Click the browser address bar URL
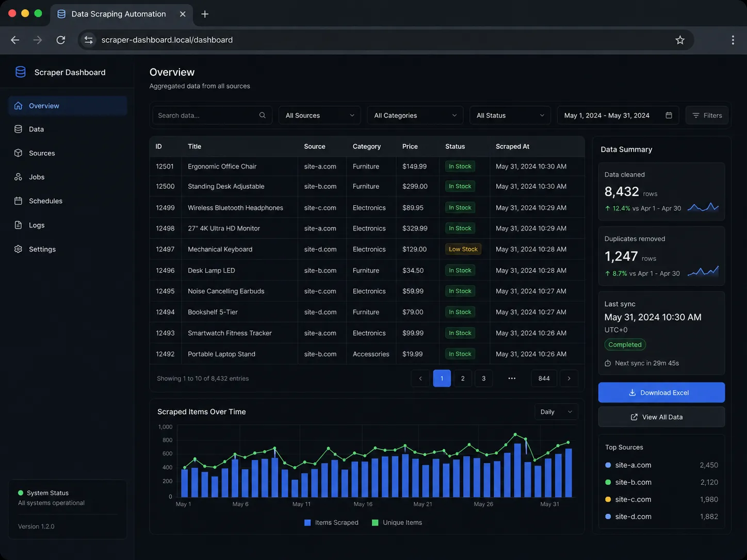This screenshot has width=747, height=560. click(x=167, y=40)
